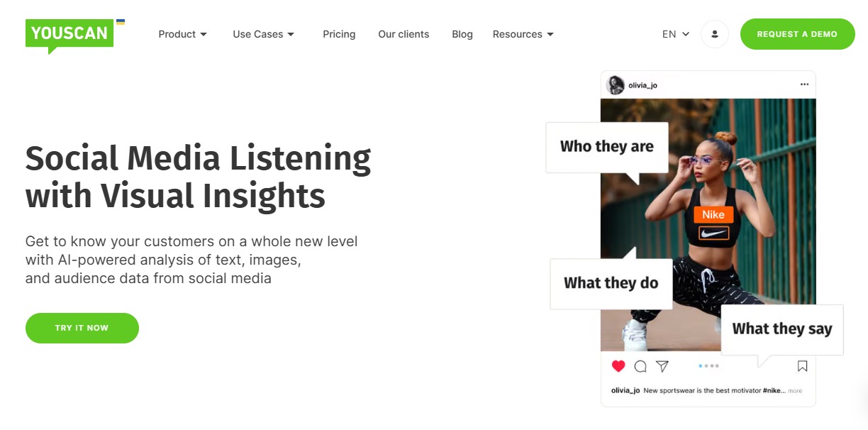This screenshot has width=868, height=430.
Task: Click the share arrow icon on the post
Action: point(662,366)
